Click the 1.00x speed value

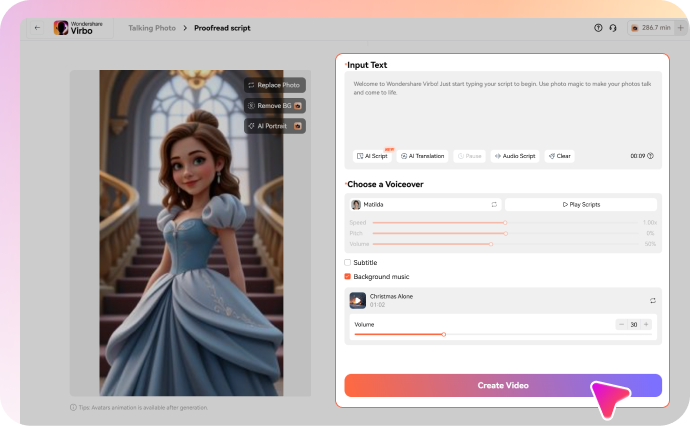point(650,223)
